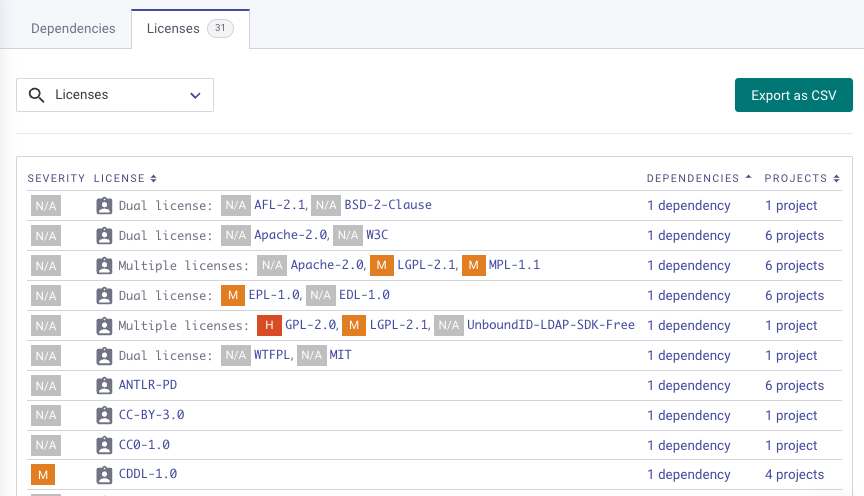
Task: Switch to the Dependencies tab
Action: tap(73, 29)
